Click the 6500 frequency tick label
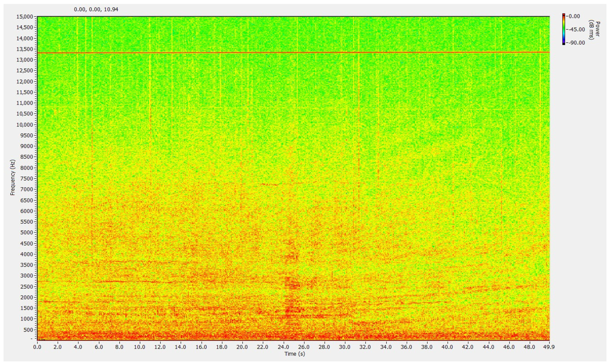 (27, 200)
